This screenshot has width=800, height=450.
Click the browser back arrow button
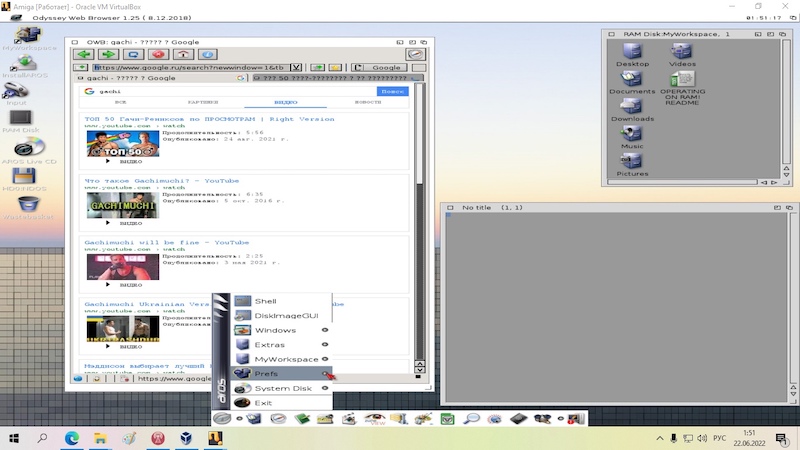coord(84,54)
